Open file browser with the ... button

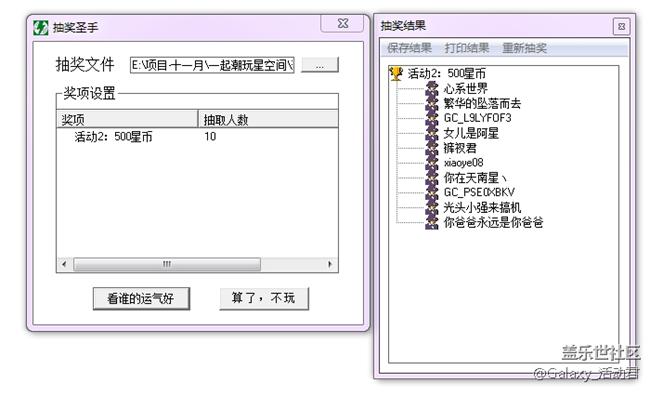click(x=320, y=65)
